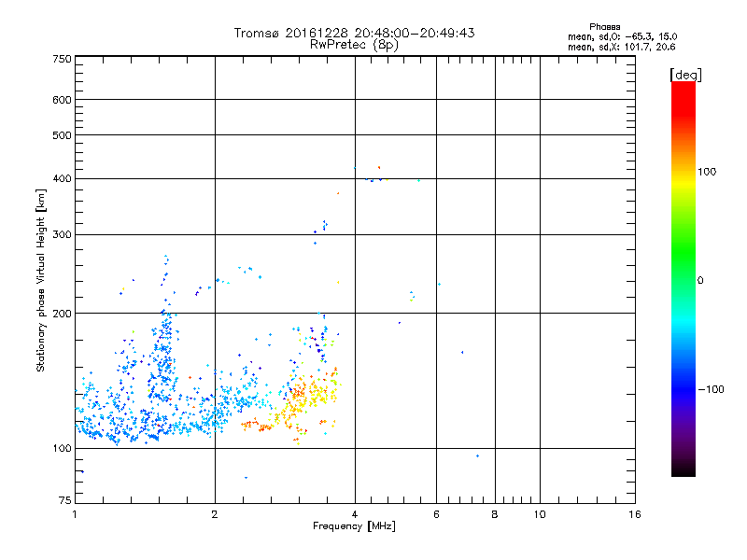Click the x-axis tick label '1'
This screenshot has width=747, height=560.
[x=75, y=514]
